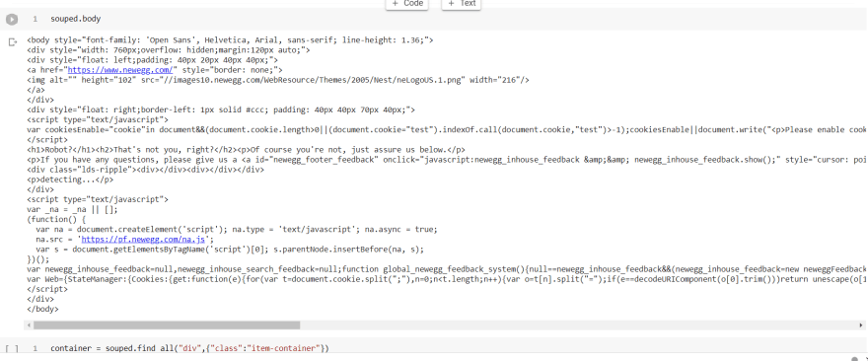
Task: Click the Robot? heading line in the output
Action: tap(246, 150)
